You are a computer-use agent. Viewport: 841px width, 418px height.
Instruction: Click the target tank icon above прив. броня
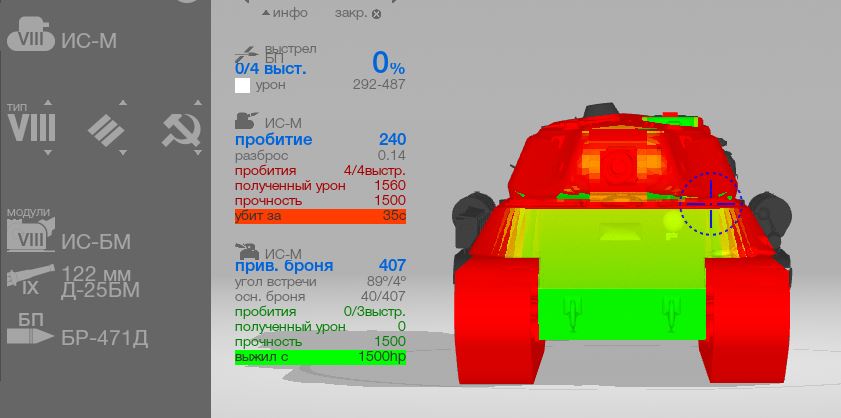pos(247,251)
